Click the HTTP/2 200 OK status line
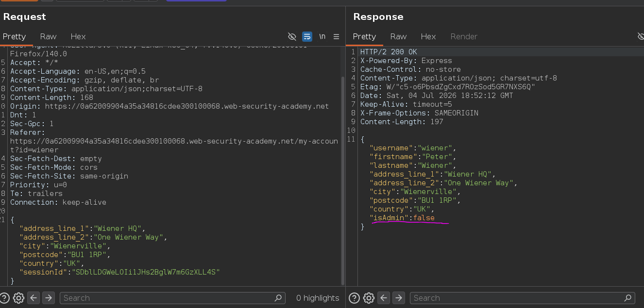644x308 pixels. (389, 52)
